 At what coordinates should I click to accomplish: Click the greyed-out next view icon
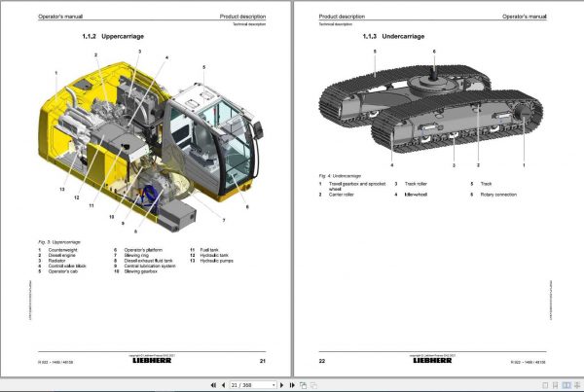[313, 385]
